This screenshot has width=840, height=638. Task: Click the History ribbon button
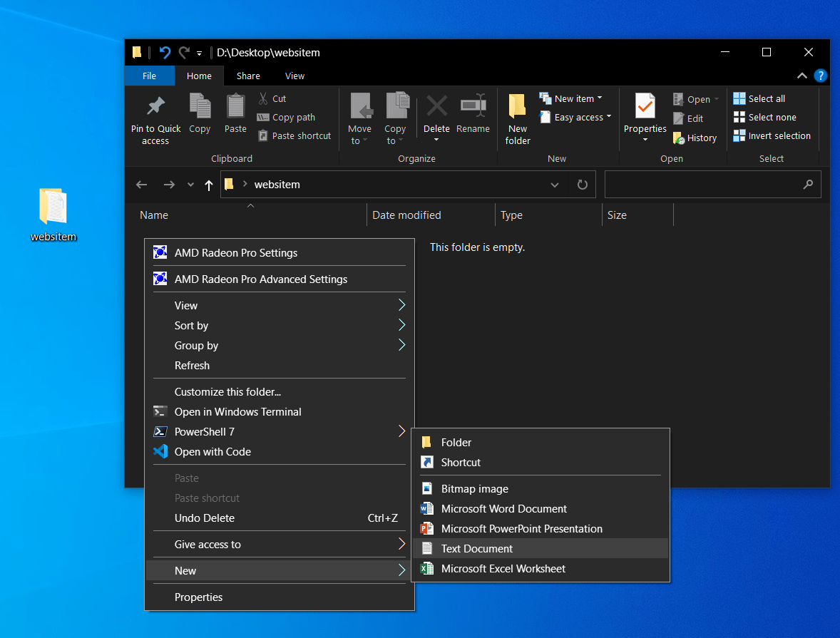coord(695,138)
